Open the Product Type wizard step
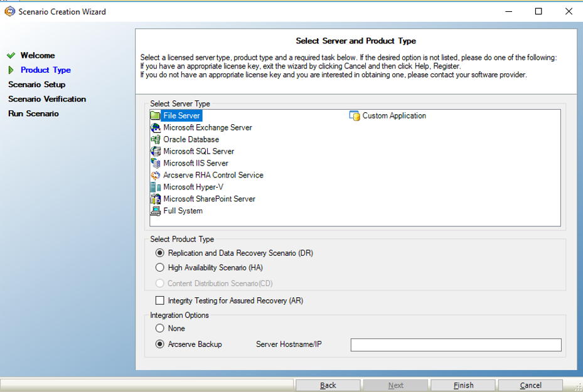Screen dimensions: 583x392 (x=46, y=70)
